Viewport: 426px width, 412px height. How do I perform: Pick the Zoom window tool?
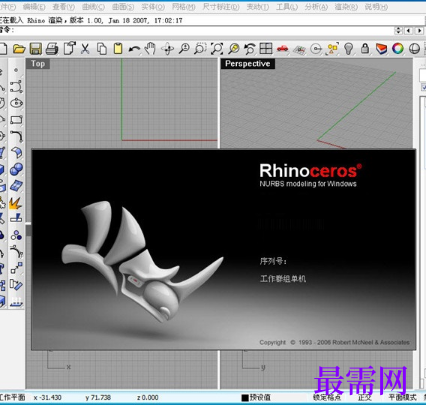(200, 49)
